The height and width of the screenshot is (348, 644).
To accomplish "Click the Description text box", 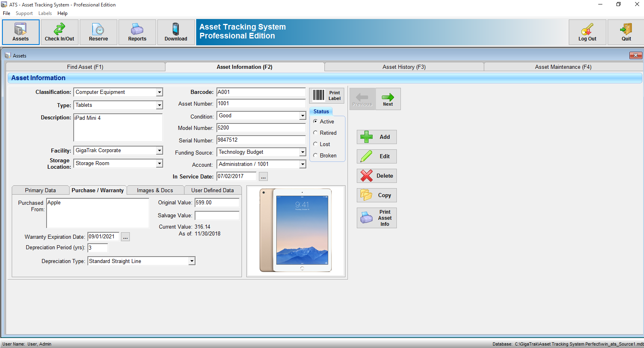I will point(118,127).
